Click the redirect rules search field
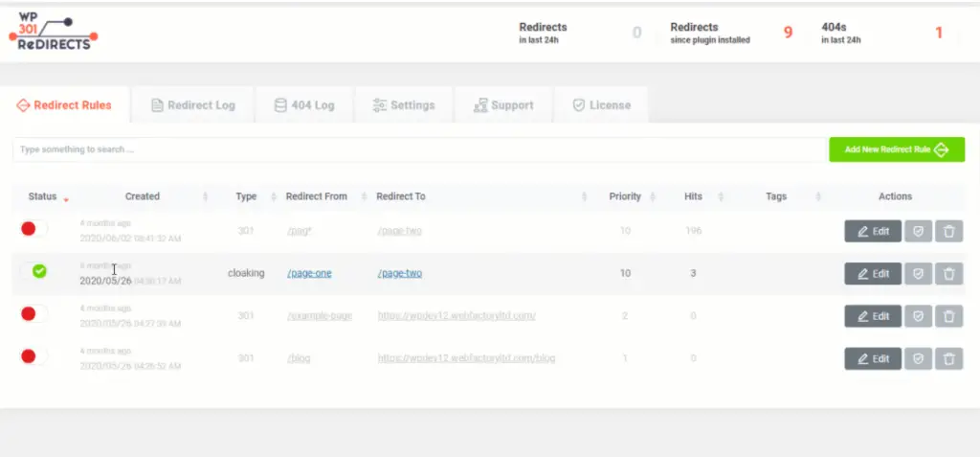Viewport: 980px width, 457px height. click(417, 149)
